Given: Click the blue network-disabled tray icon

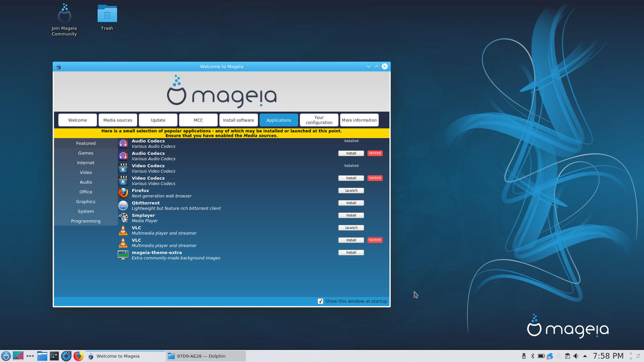Looking at the screenshot, I should pos(550,356).
